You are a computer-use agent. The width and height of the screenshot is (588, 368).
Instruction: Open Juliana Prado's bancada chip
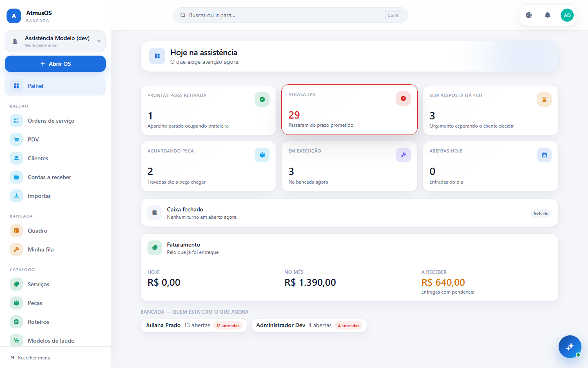point(194,325)
